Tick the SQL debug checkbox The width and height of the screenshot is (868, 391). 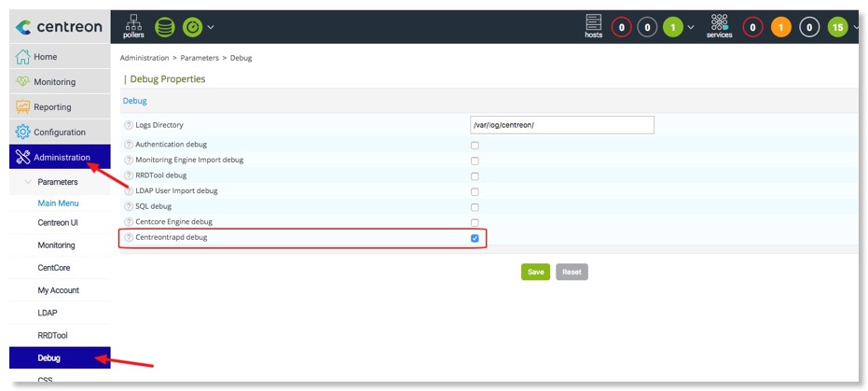[475, 207]
